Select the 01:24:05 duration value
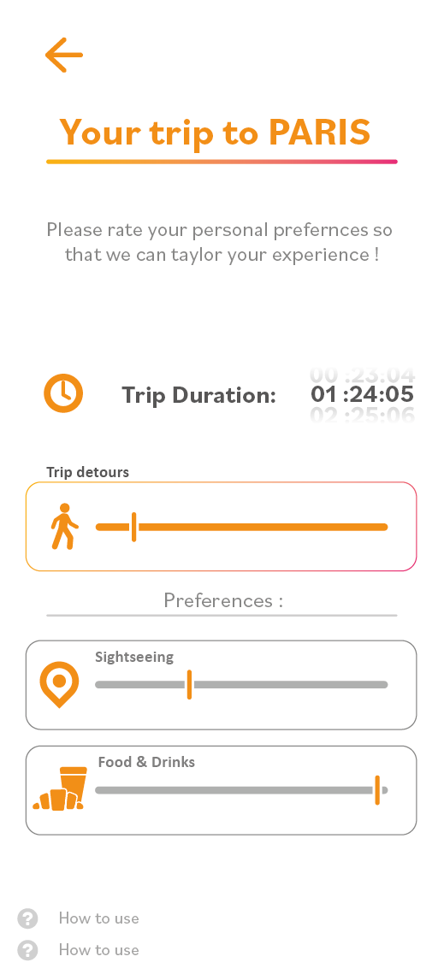This screenshot has width=444, height=980. coord(362,394)
